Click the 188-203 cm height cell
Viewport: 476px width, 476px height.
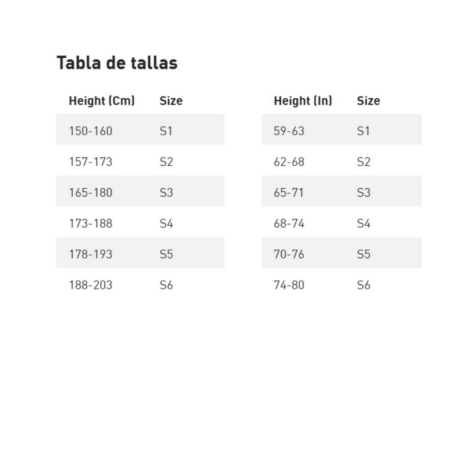[x=90, y=285]
